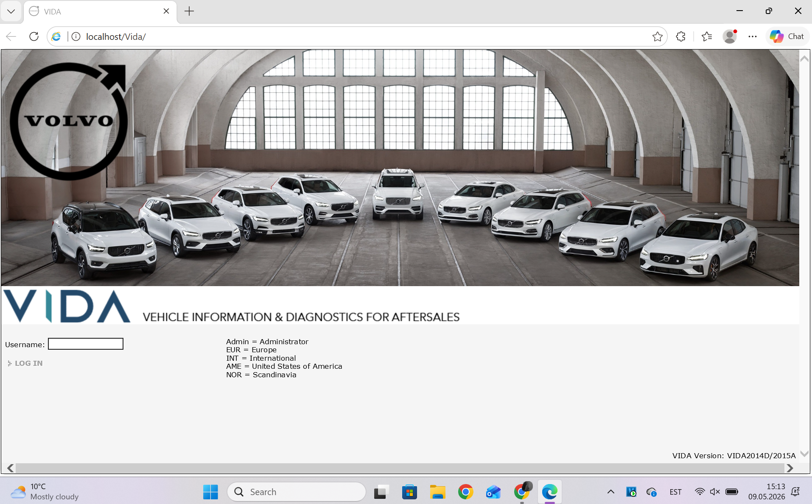Switch the EST input language

675,492
